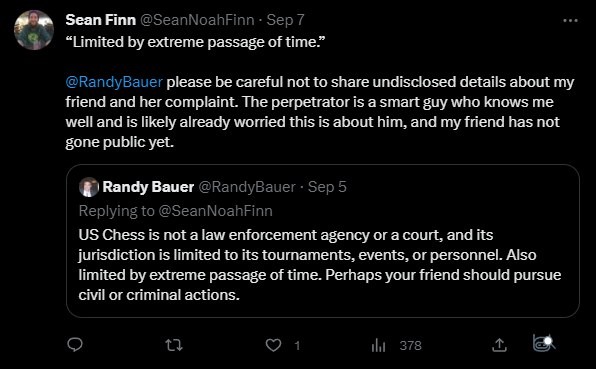Viewport: 596px width, 369px height.
Task: Click the blue @RandyBauer mention
Action: click(114, 82)
